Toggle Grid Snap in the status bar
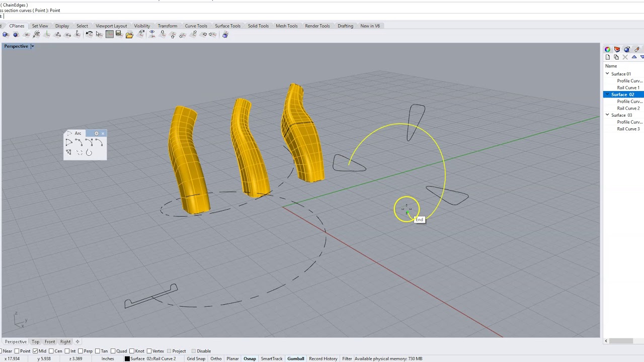Image resolution: width=644 pixels, height=362 pixels. [196, 358]
